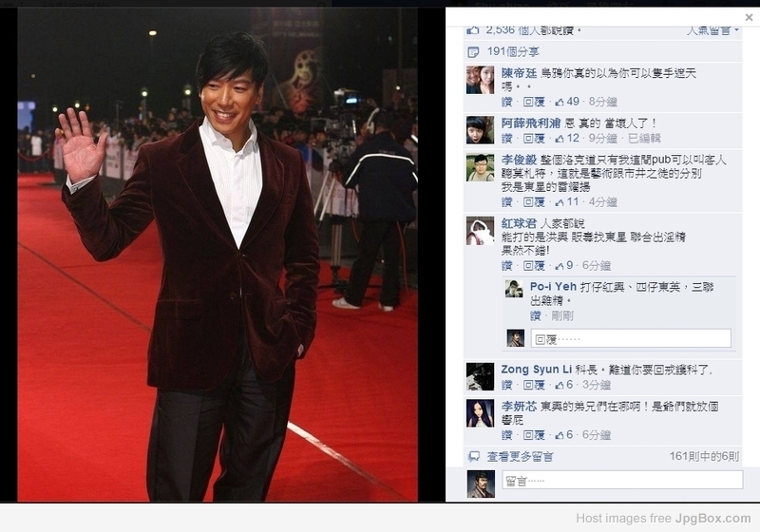Click like-count icon showing 12

tap(560, 139)
